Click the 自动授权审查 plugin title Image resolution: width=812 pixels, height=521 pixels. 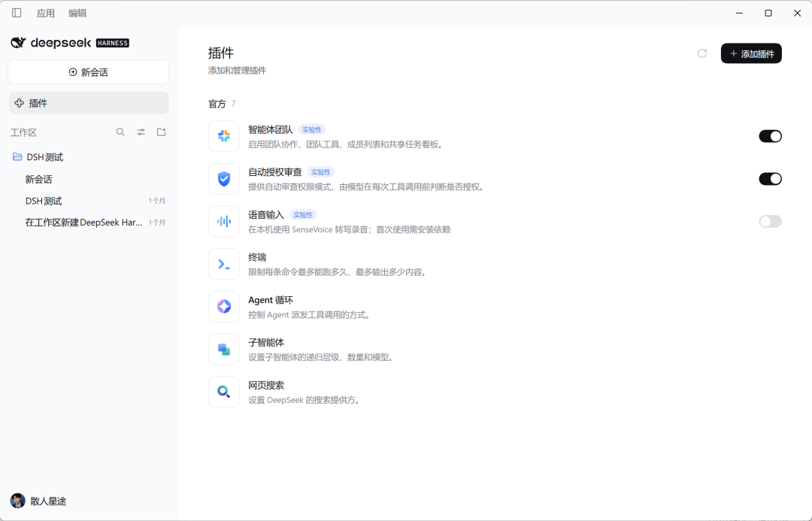coord(275,172)
